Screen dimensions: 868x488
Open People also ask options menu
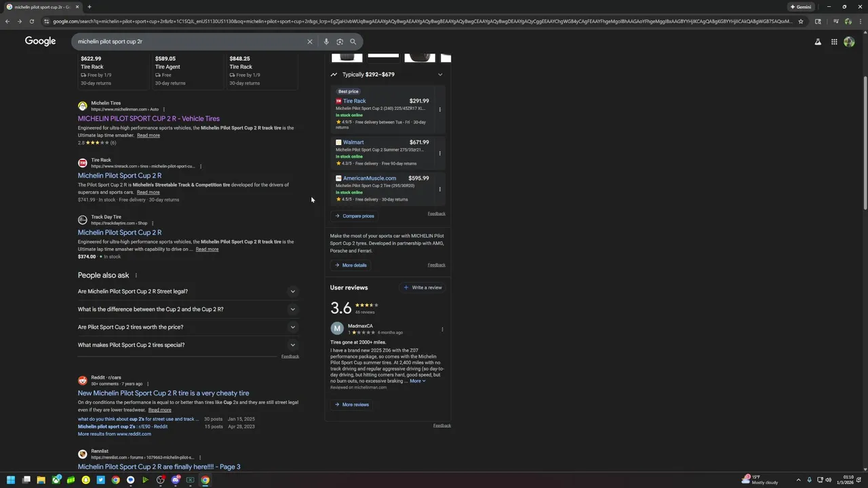136,275
